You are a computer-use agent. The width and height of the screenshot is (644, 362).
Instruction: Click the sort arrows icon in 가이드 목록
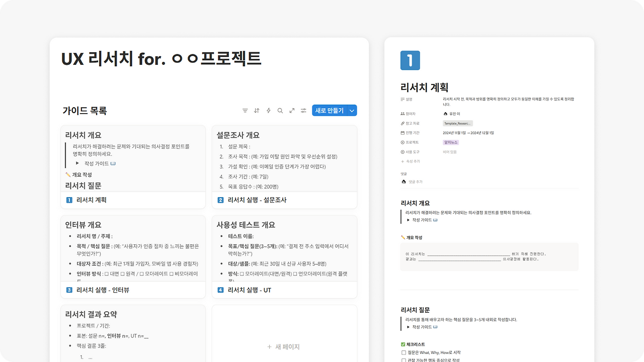click(257, 111)
